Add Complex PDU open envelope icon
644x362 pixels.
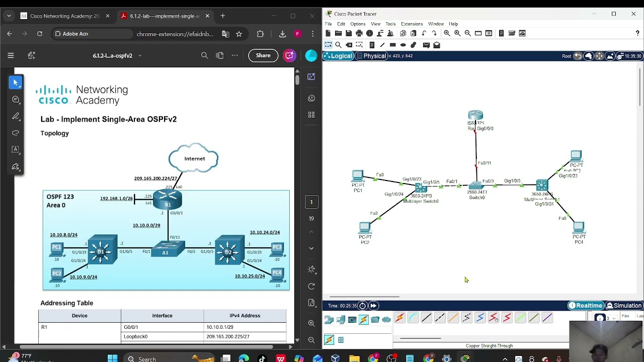(437, 45)
